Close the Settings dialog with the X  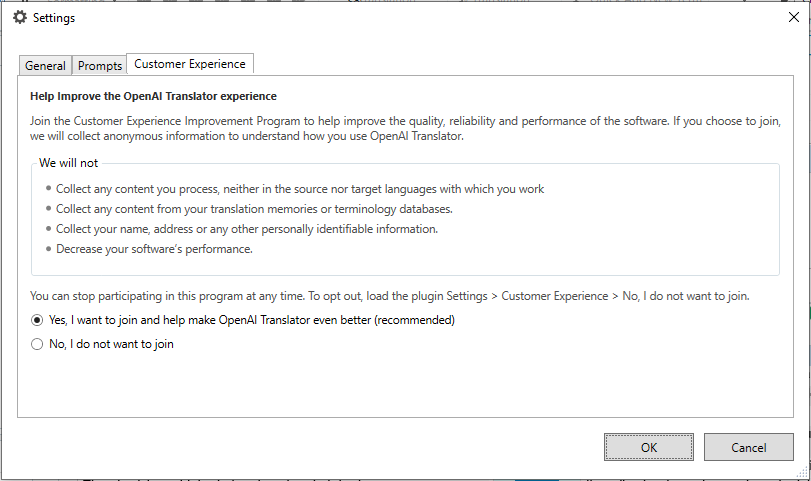pos(793,17)
